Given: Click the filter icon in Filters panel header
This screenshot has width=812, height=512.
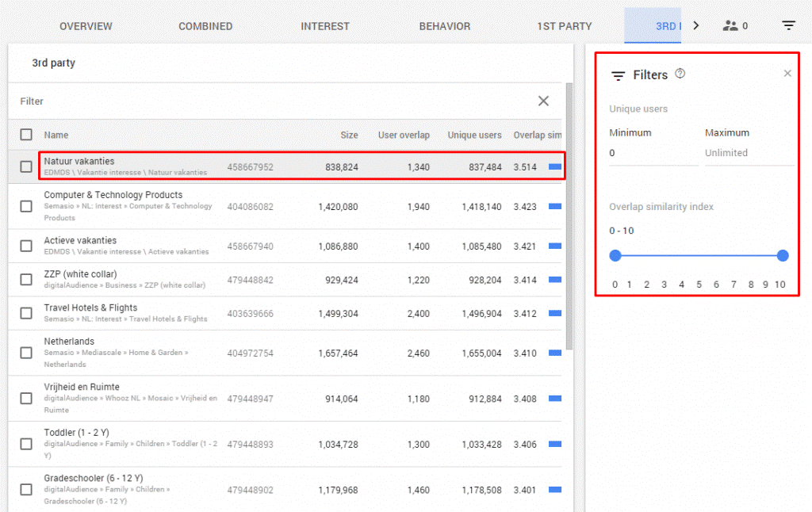Looking at the screenshot, I should pyautogui.click(x=619, y=76).
